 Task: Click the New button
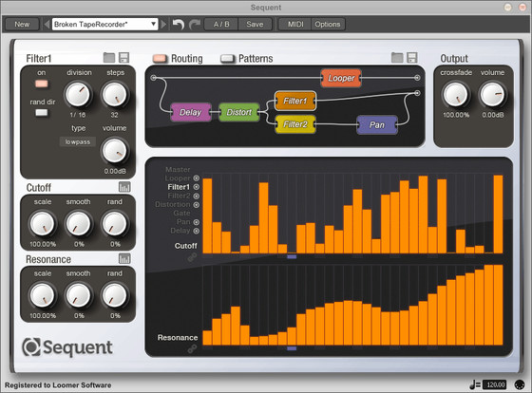point(22,25)
